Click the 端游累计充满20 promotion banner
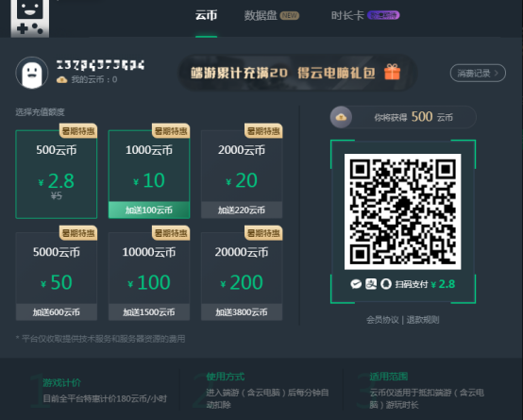This screenshot has height=420, width=523. 298,73
